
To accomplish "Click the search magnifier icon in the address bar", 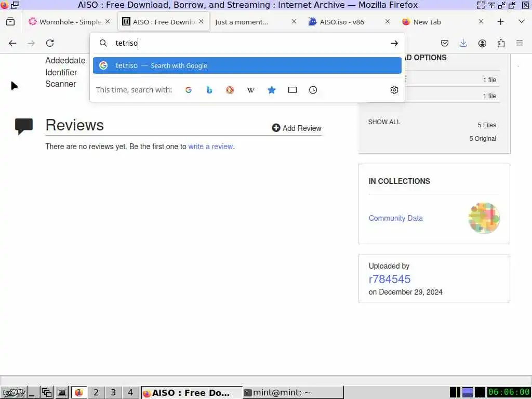I will [x=103, y=43].
